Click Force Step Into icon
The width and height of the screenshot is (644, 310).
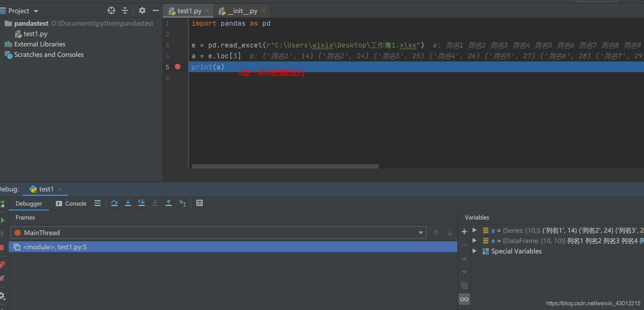(x=155, y=203)
